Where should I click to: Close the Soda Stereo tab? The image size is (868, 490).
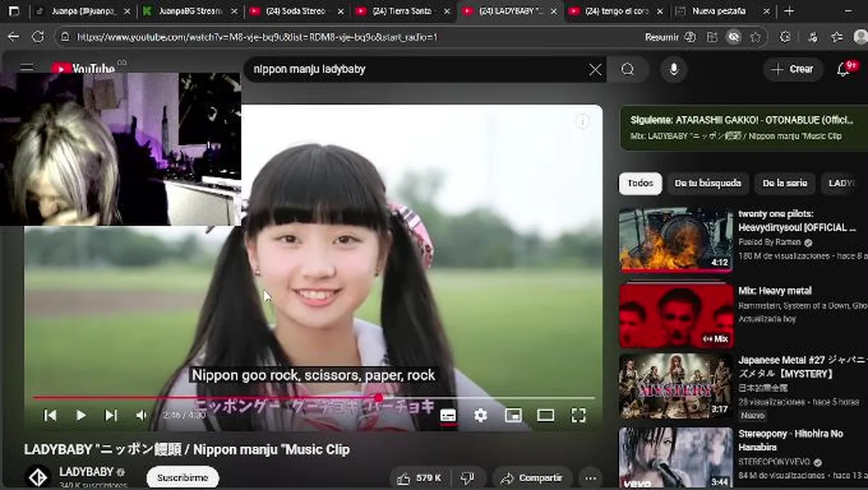point(341,11)
